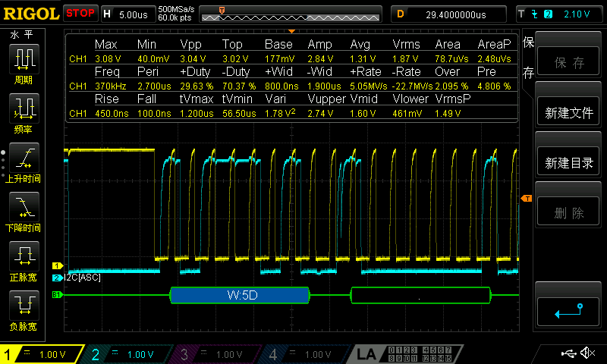Click the I2C[ASC] bus label
Screen dimensions: 607x364
pyautogui.click(x=83, y=278)
